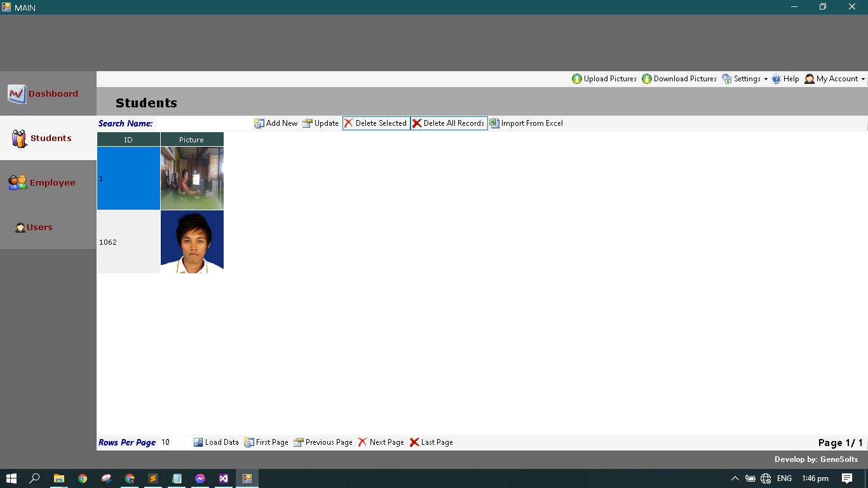The height and width of the screenshot is (488, 868).
Task: Expand the My Account dropdown arrow
Action: pos(863,79)
